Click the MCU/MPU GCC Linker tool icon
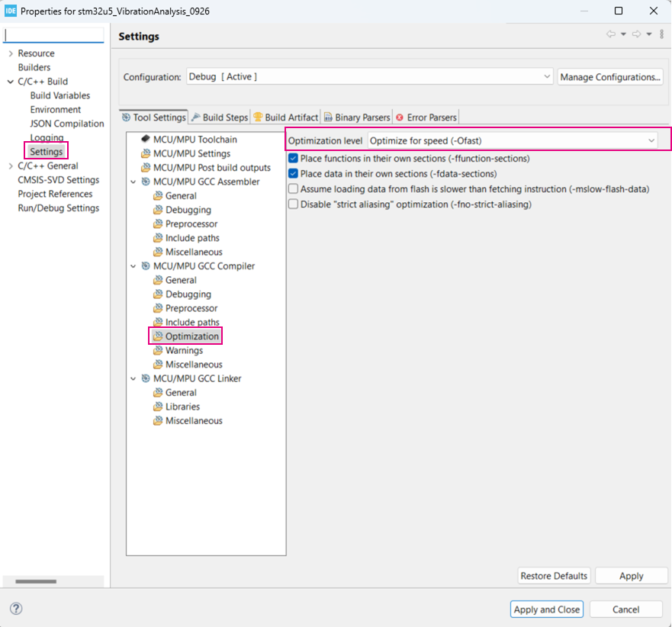 tap(146, 378)
